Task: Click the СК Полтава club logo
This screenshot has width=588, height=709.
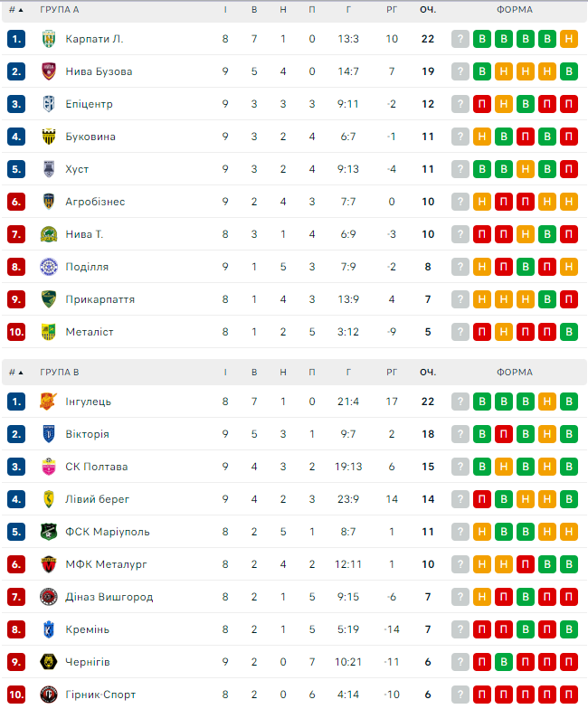Action: click(49, 467)
